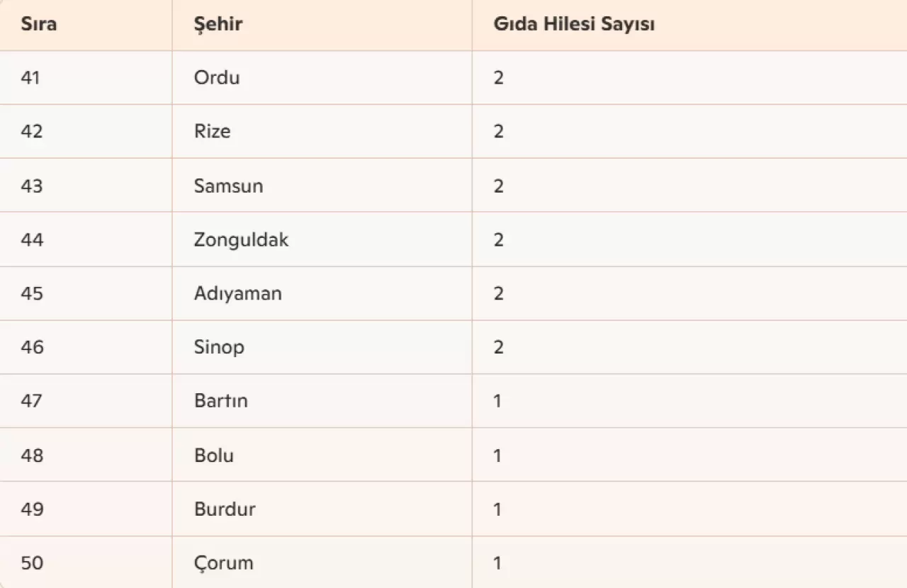Select the Rize city cell
The height and width of the screenshot is (588, 907).
(x=213, y=131)
